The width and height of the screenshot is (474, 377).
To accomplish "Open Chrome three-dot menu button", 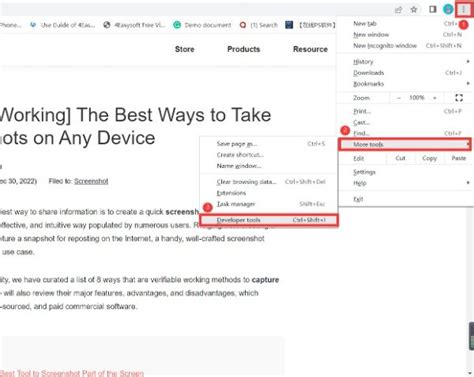I will [x=464, y=9].
